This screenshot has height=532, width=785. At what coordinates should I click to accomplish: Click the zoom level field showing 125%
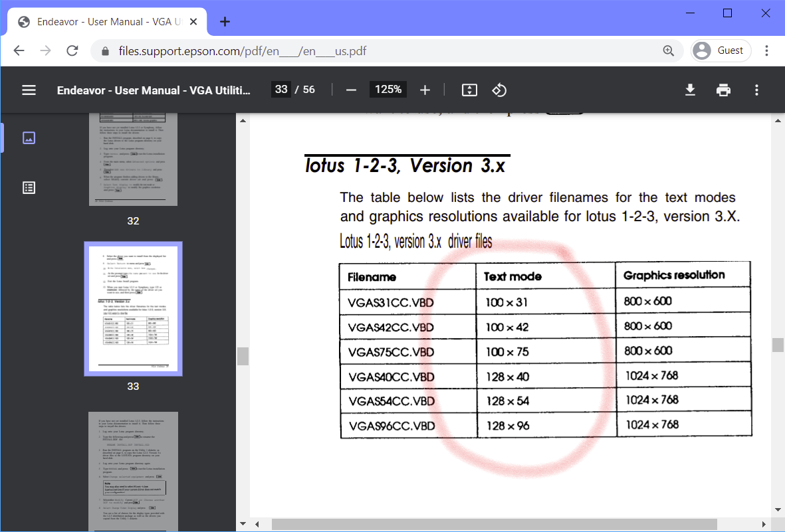(388, 90)
